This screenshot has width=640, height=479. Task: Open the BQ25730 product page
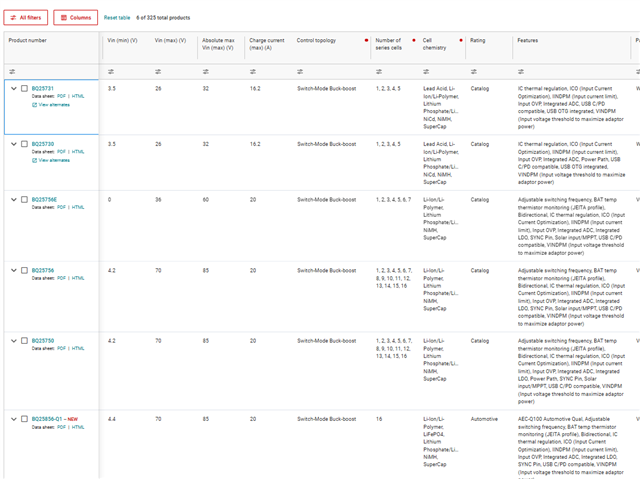coord(42,144)
